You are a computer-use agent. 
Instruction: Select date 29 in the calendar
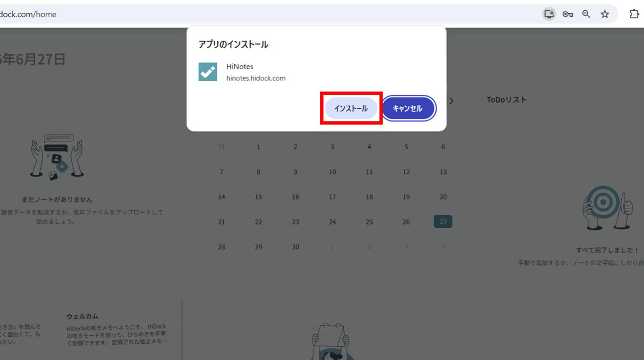pos(258,247)
